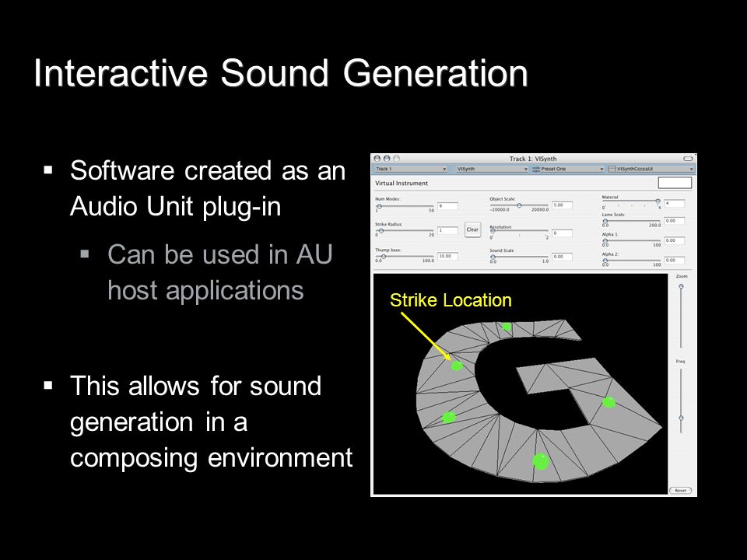This screenshot has height=560, width=747.
Task: Click the large green strike point at G's bottom
Action: pos(541,461)
